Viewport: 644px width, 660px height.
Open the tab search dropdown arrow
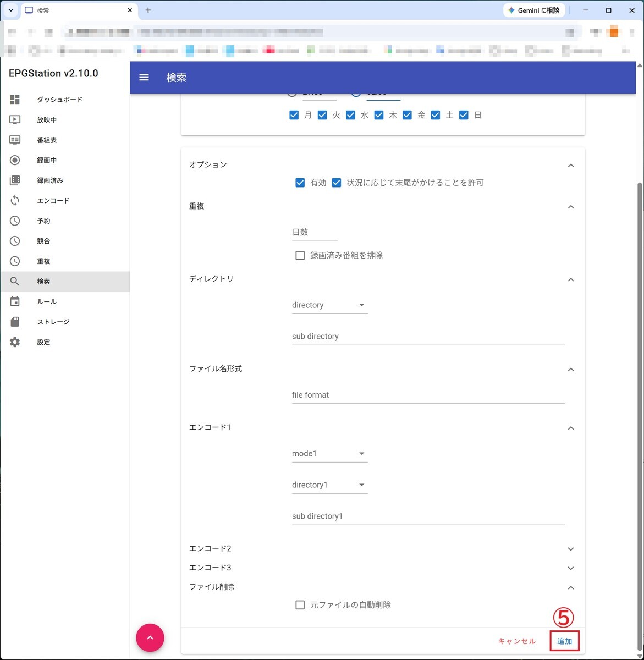point(10,10)
